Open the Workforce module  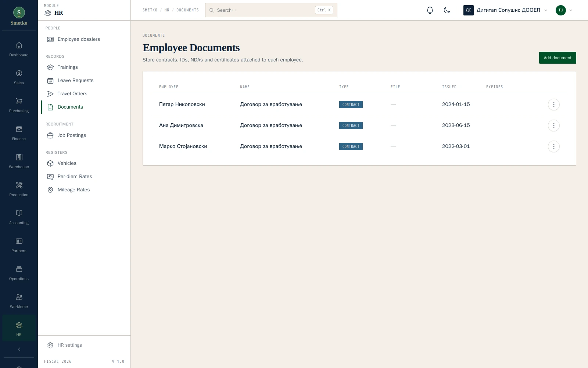[19, 301]
